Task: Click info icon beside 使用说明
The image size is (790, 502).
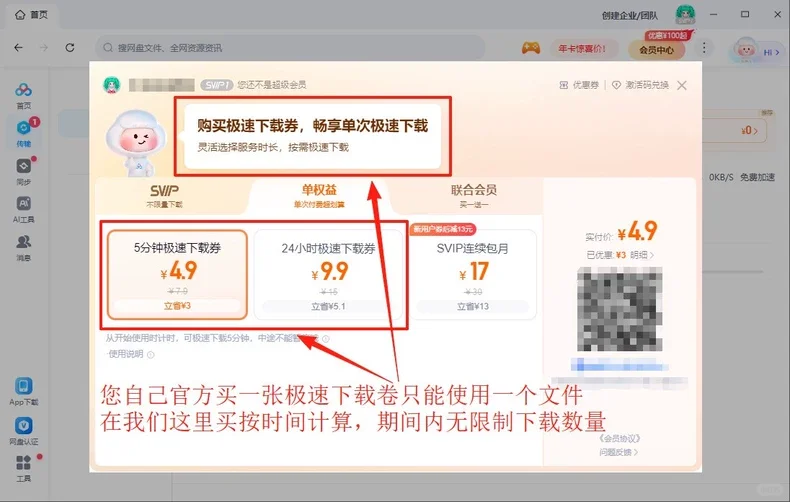Action: (150, 355)
